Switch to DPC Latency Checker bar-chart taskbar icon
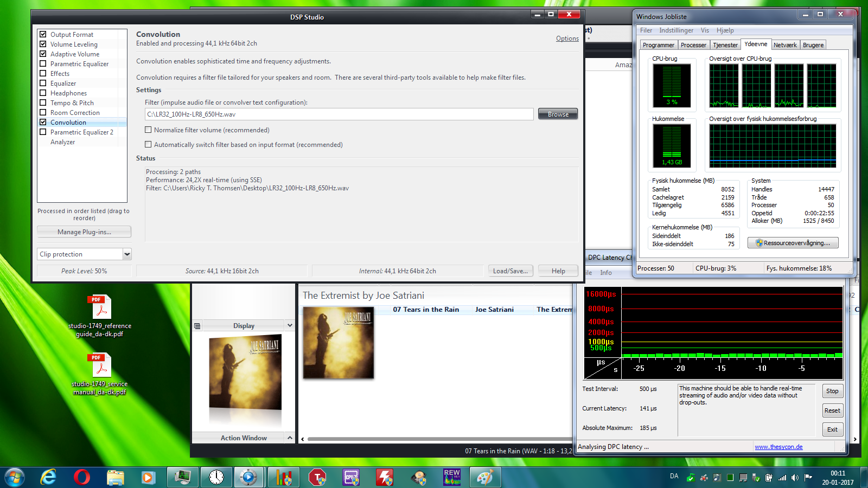The height and width of the screenshot is (488, 868). (x=284, y=477)
